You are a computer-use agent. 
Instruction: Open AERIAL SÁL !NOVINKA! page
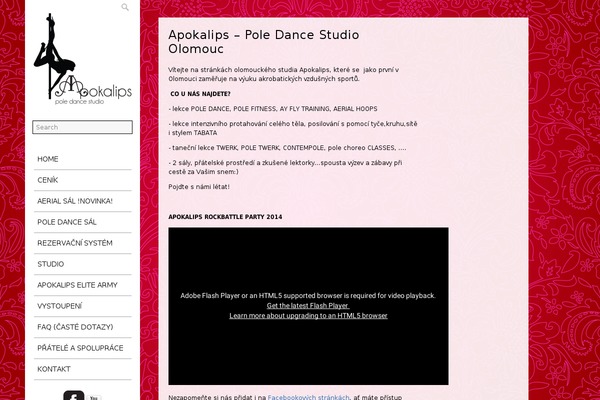83,201
